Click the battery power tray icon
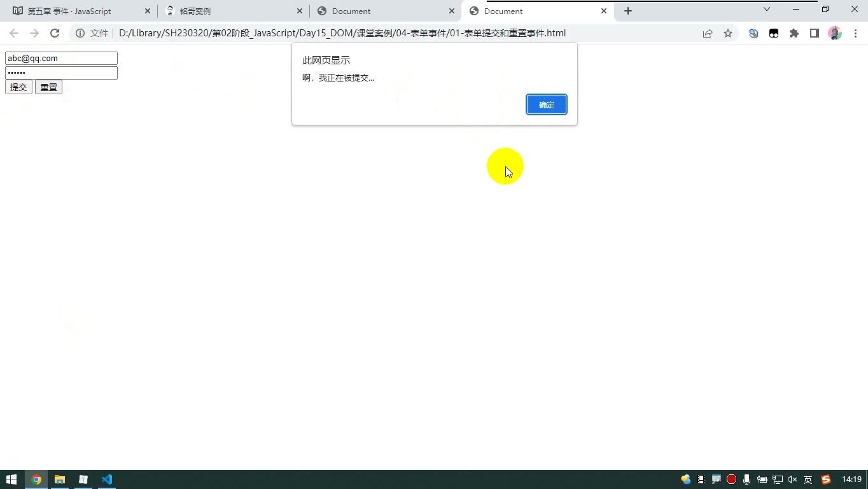The height and width of the screenshot is (489, 868). click(762, 479)
